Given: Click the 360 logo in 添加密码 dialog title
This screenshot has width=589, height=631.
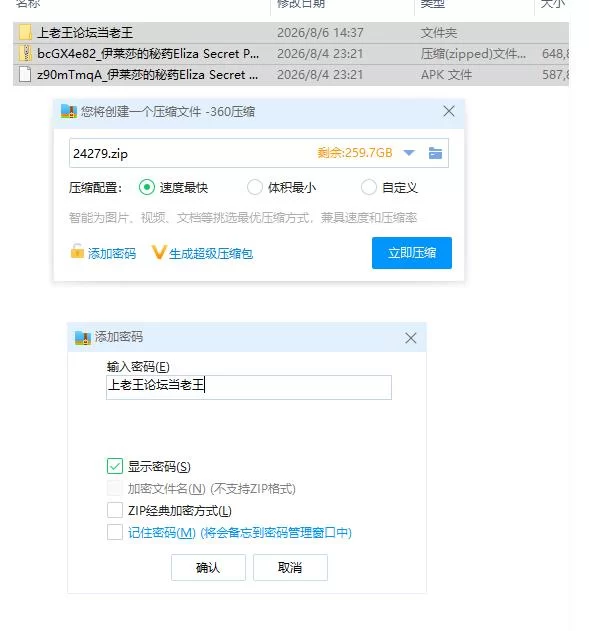Looking at the screenshot, I should click(x=83, y=337).
